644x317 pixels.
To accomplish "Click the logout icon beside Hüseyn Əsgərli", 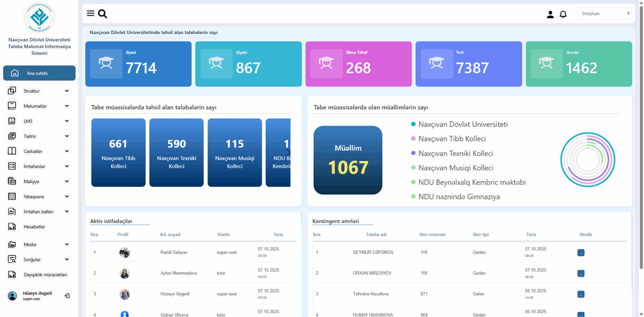I will [67, 296].
